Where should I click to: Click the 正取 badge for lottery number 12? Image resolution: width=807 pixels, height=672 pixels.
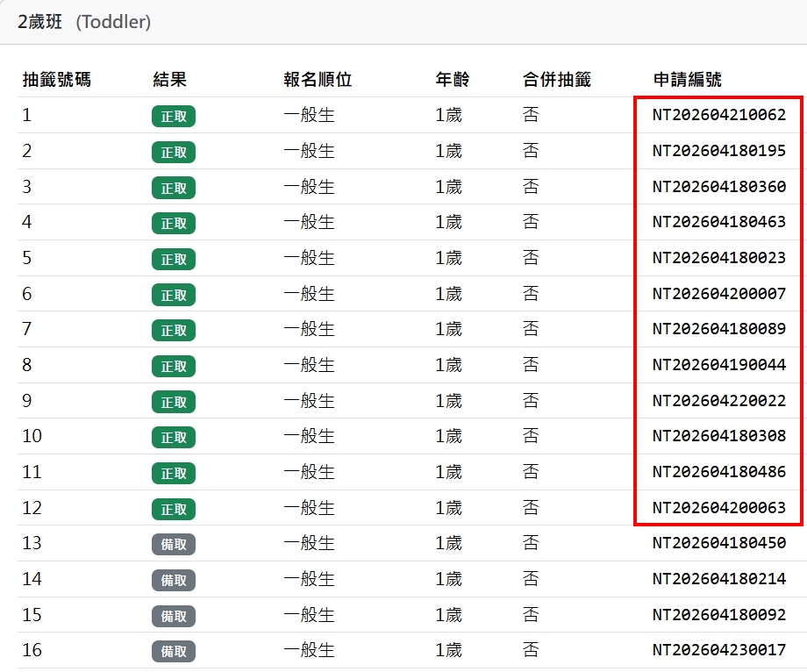[x=174, y=509]
